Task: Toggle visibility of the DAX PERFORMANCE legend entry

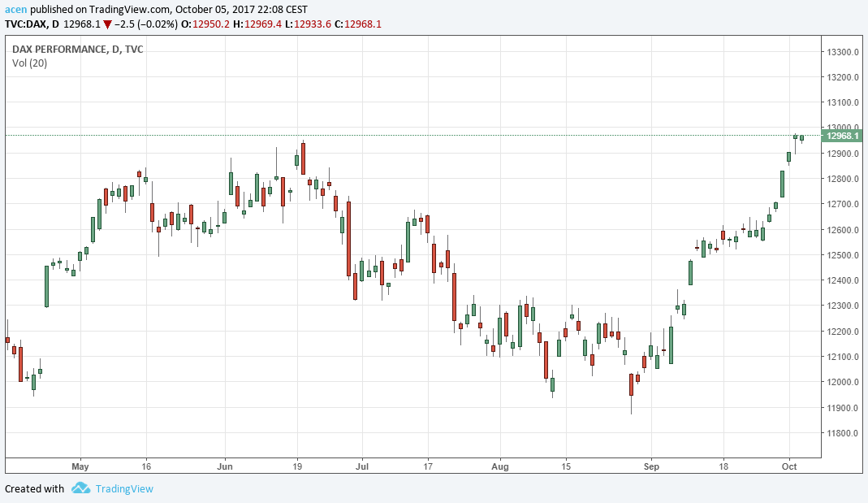Action: (77, 49)
